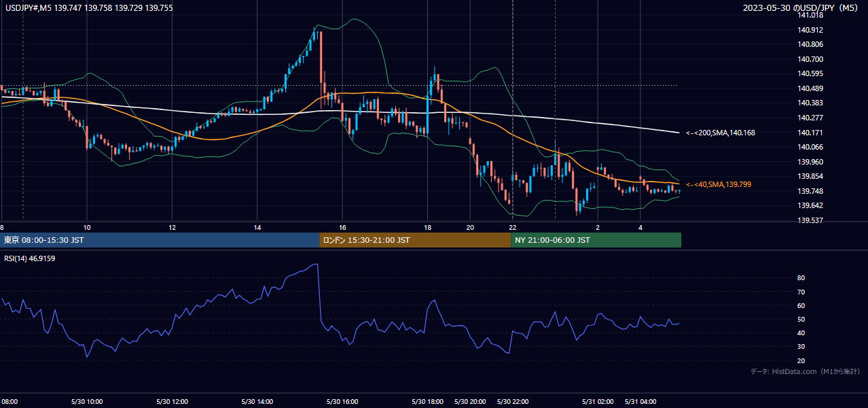
Task: Select price level 140.066 on the scale
Action: [x=810, y=147]
